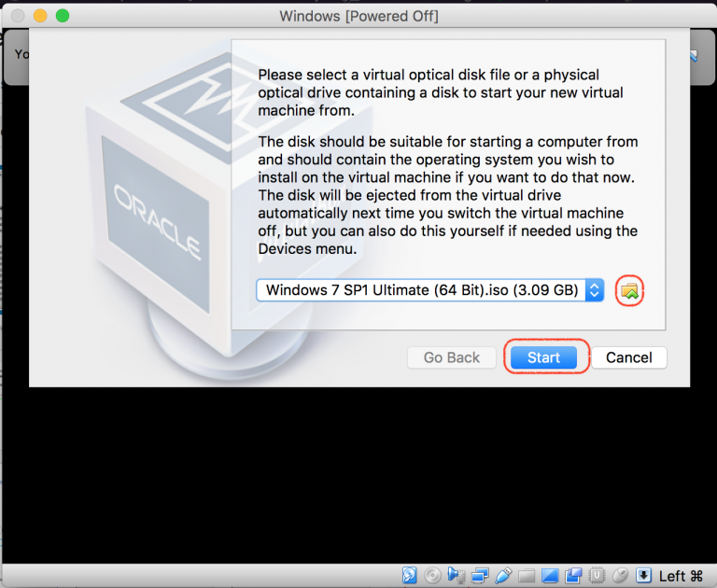The width and height of the screenshot is (717, 588).
Task: Click the shared folders indicator icon
Action: [x=527, y=576]
